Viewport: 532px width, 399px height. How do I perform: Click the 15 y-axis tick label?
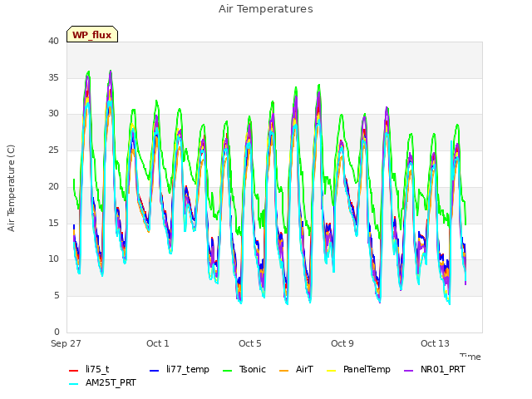click(53, 223)
